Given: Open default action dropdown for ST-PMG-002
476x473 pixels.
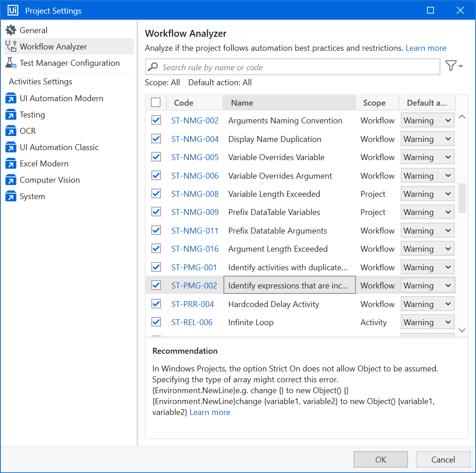Looking at the screenshot, I should tap(427, 286).
